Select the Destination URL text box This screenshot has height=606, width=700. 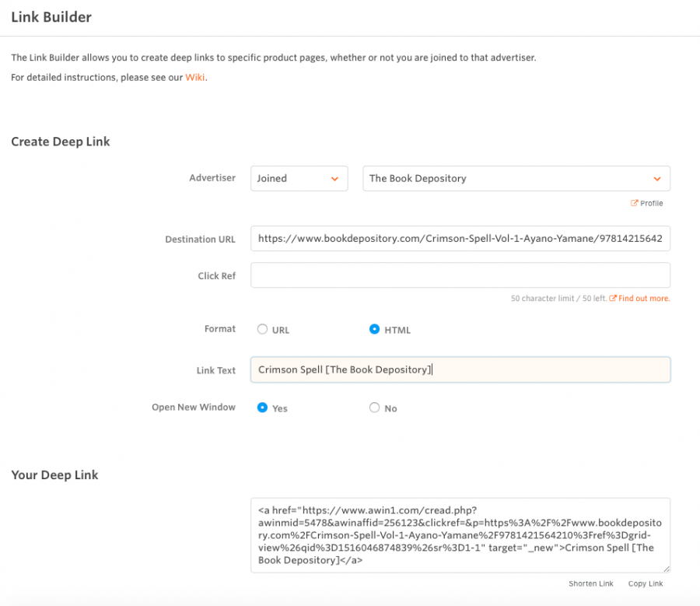pyautogui.click(x=460, y=239)
